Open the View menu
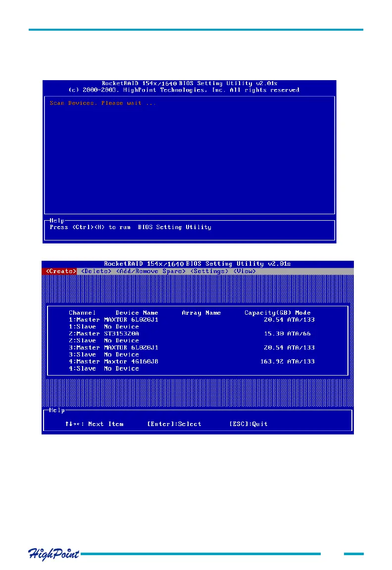This screenshot has height=570, width=392. pos(245,271)
